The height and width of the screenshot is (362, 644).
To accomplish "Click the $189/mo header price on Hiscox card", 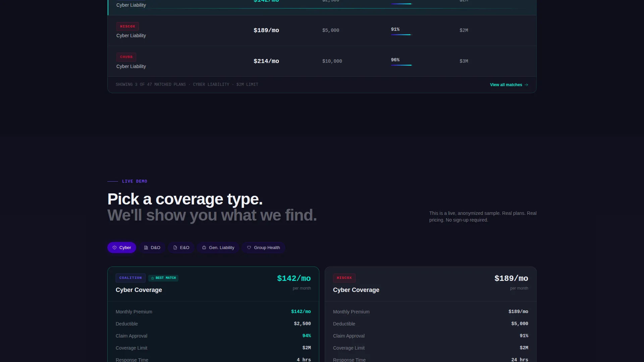I will click(511, 279).
